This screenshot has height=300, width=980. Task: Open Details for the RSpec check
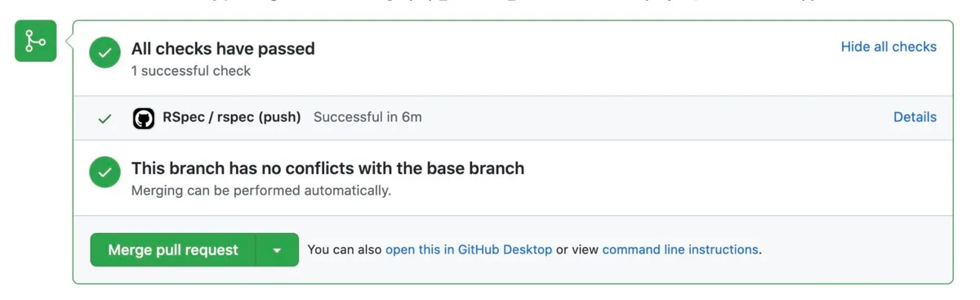click(915, 117)
